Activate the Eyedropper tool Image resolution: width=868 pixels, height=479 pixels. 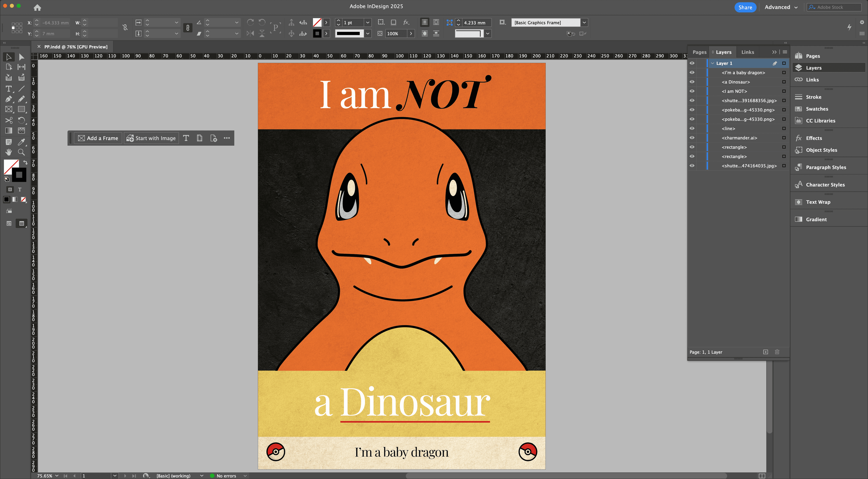point(21,142)
